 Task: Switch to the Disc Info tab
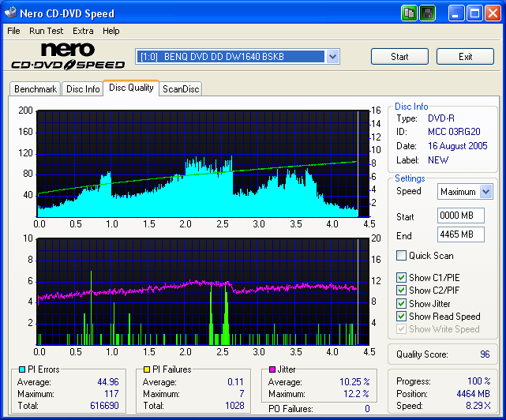pyautogui.click(x=83, y=89)
